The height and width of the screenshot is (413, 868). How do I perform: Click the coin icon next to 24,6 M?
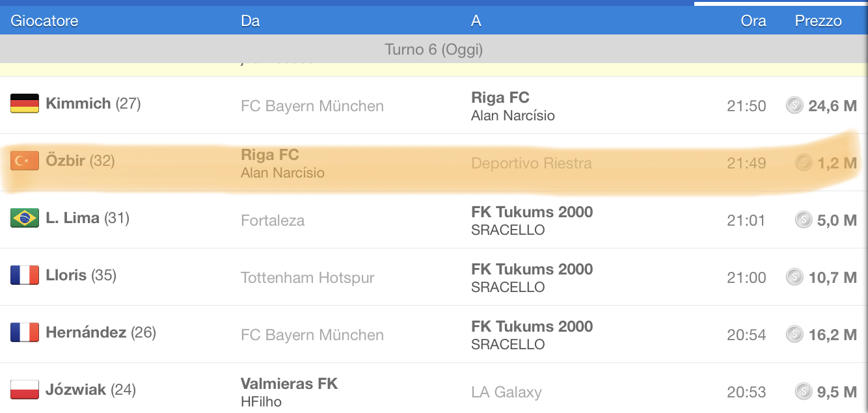click(794, 105)
